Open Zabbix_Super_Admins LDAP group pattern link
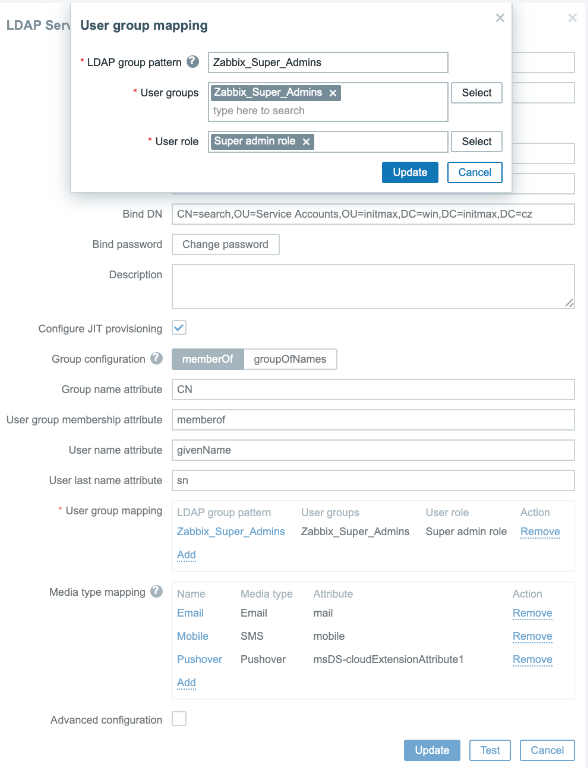This screenshot has width=588, height=768. click(231, 531)
